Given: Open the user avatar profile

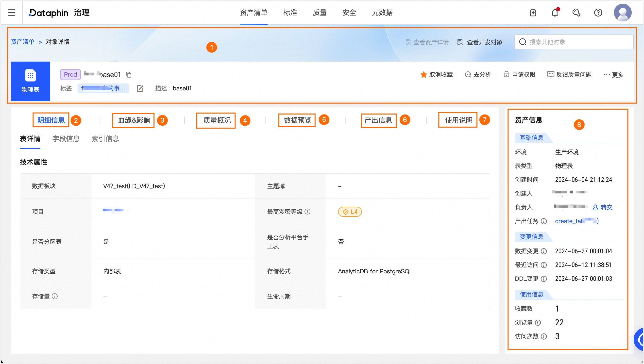Looking at the screenshot, I should pos(623,13).
